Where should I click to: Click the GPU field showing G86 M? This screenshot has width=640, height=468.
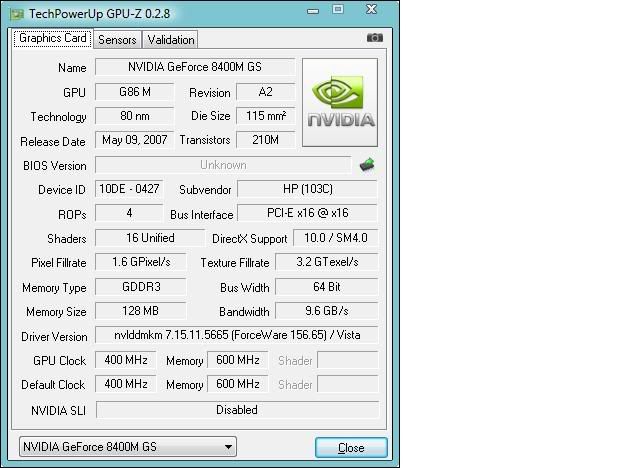[134, 92]
